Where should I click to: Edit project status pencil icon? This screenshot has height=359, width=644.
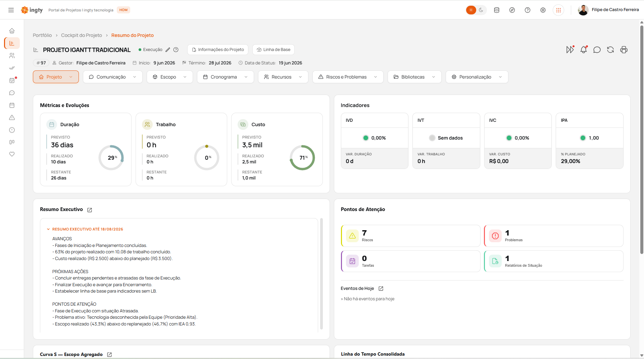click(168, 50)
